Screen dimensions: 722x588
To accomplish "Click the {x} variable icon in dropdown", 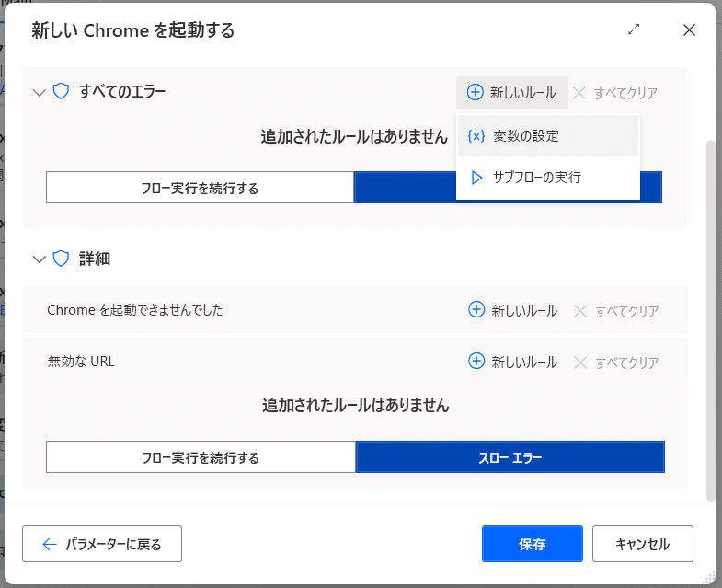I will [x=476, y=136].
